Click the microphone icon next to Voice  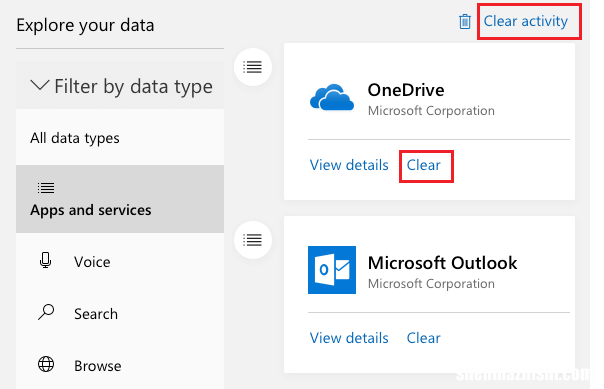(45, 260)
